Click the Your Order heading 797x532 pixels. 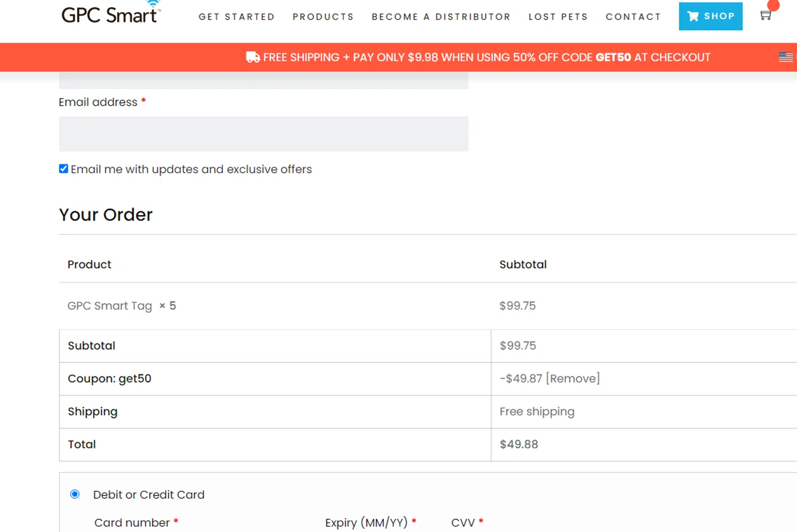pos(106,215)
